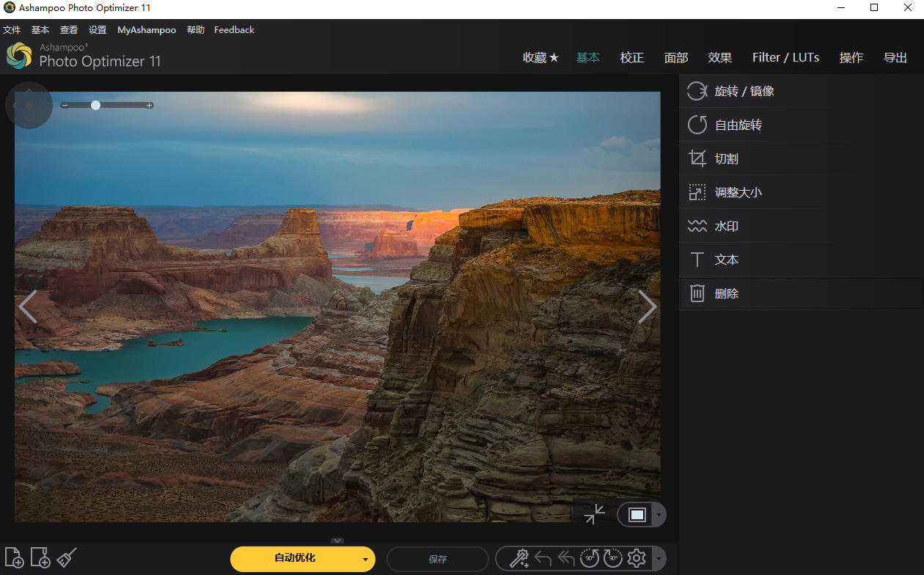The width and height of the screenshot is (924, 575).
Task: Adjust the zoom slider above the image
Action: 95,105
